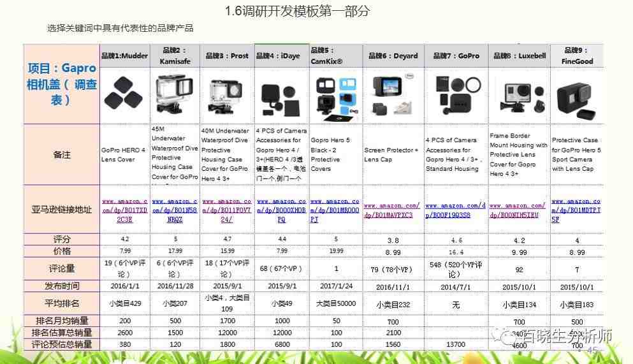Image resolution: width=633 pixels, height=364 pixels.
Task: Click the subtitle '选择关键词中具有代表性的品牌产品'
Action: pos(120,28)
